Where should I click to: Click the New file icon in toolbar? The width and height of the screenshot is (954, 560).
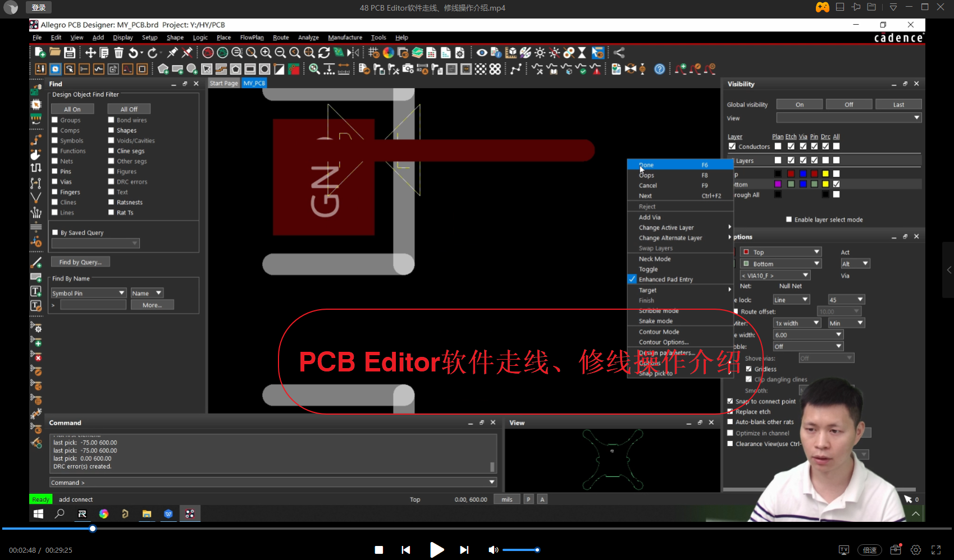coord(40,52)
